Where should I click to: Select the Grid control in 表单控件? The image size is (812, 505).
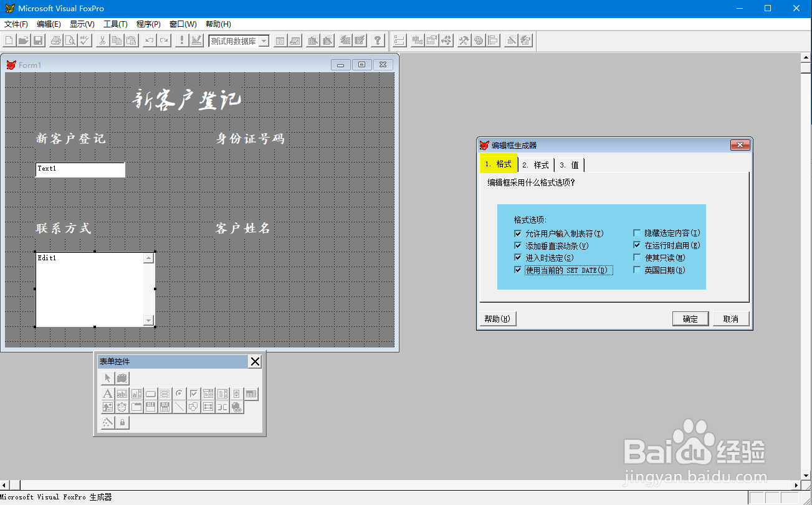click(x=251, y=394)
